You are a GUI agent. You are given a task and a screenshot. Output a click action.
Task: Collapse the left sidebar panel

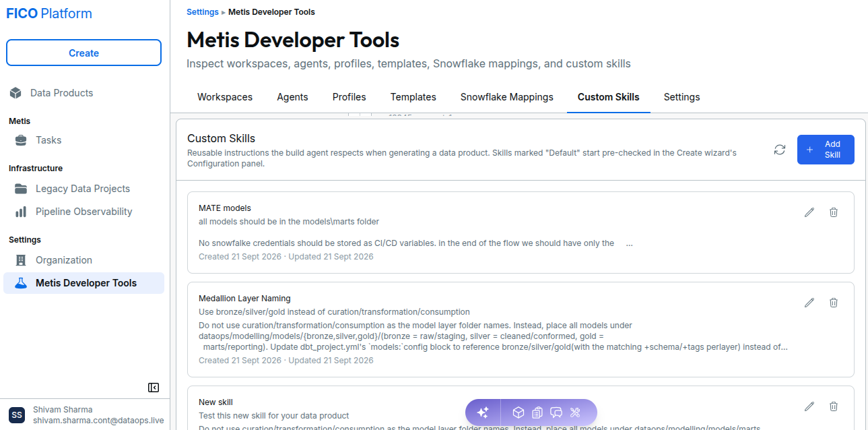click(154, 388)
